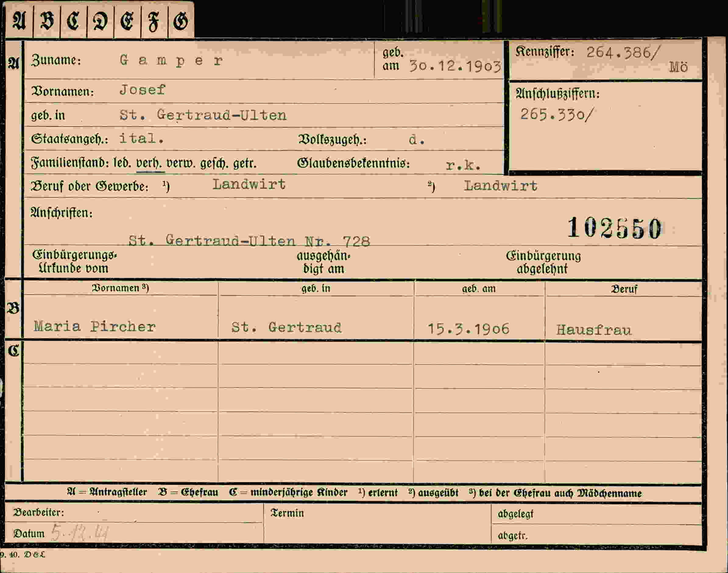The width and height of the screenshot is (728, 573).
Task: Click the "Staatsangeh.:" label
Action: (x=69, y=139)
